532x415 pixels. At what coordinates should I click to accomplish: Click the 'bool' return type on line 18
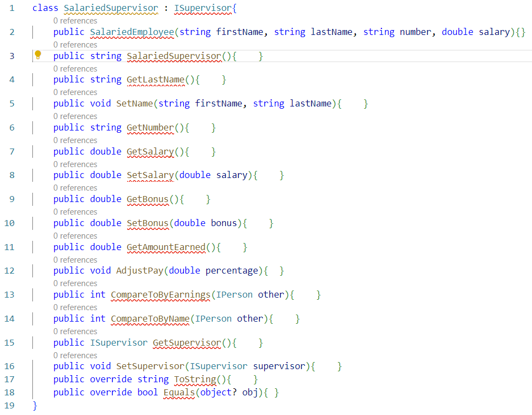pyautogui.click(x=147, y=393)
